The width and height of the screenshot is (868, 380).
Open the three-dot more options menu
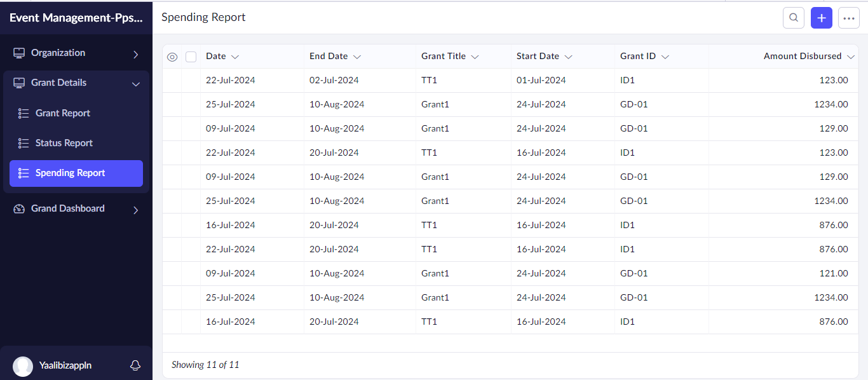pos(849,18)
